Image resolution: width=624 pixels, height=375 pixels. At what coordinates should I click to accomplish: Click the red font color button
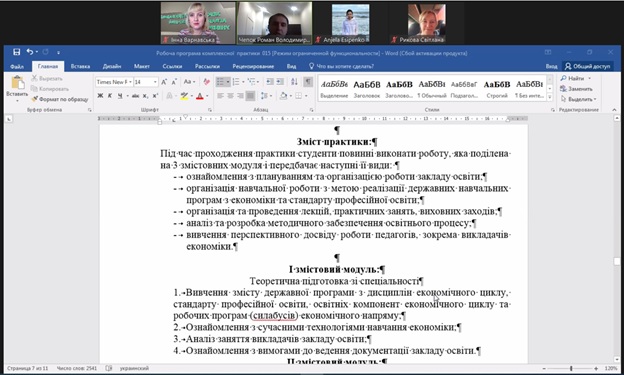tap(200, 96)
